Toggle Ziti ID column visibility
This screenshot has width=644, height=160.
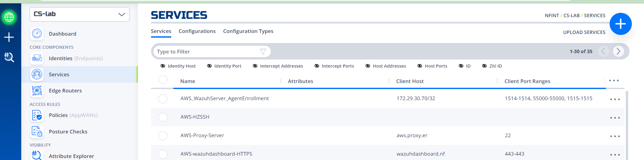(492, 66)
